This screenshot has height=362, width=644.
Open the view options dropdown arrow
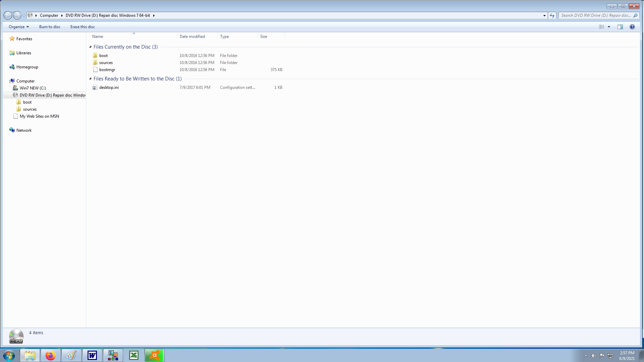point(609,27)
